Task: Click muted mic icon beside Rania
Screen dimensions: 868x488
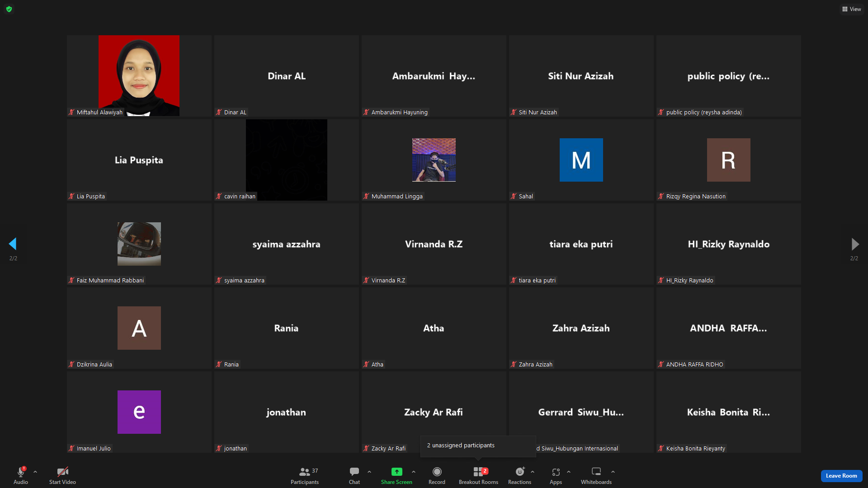Action: (219, 364)
